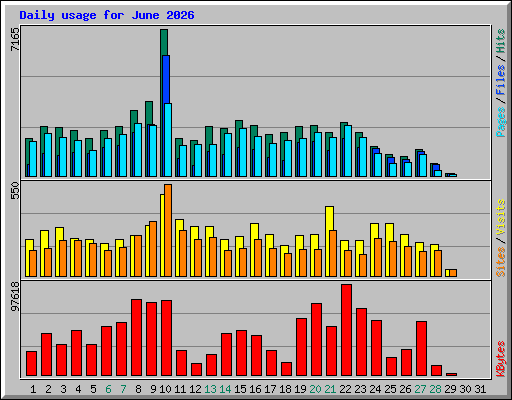Click day label 8 on the x-axis
The height and width of the screenshot is (400, 512).
138,389
